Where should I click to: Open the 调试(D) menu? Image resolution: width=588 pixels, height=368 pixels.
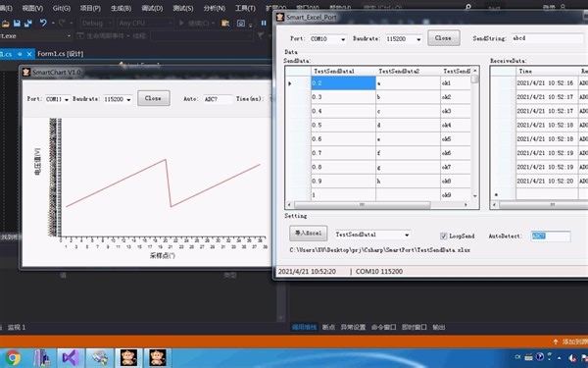pyautogui.click(x=152, y=8)
